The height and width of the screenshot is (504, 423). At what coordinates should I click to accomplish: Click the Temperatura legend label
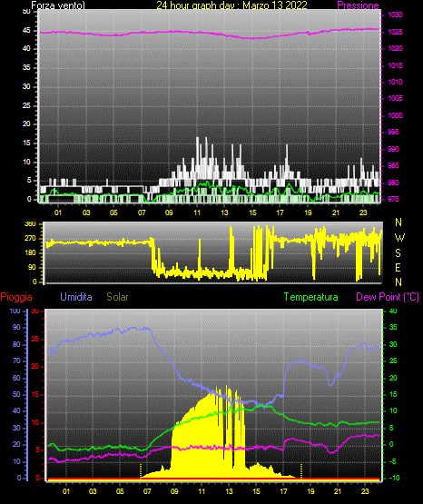[x=311, y=297]
